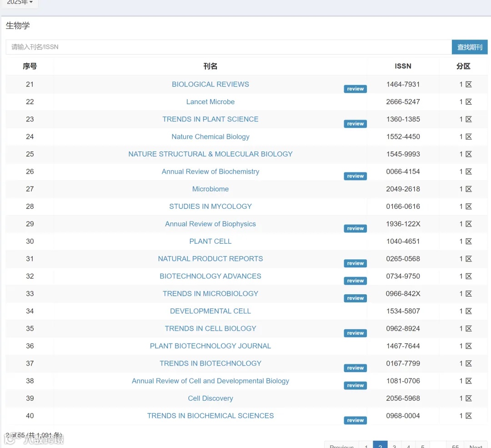Click review badge for TRENDS IN BIOTECHNOLOGY
Viewport: 491px width, 448px height.
(x=355, y=368)
